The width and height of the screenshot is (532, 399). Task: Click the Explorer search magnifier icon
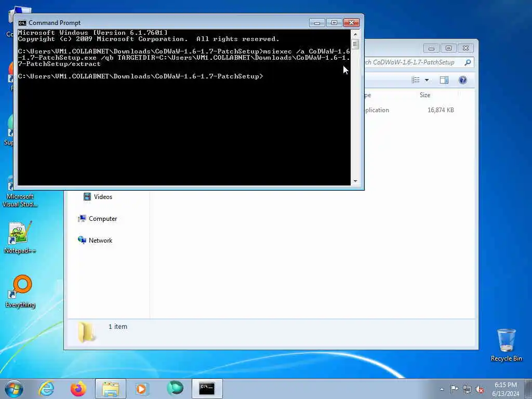(468, 62)
